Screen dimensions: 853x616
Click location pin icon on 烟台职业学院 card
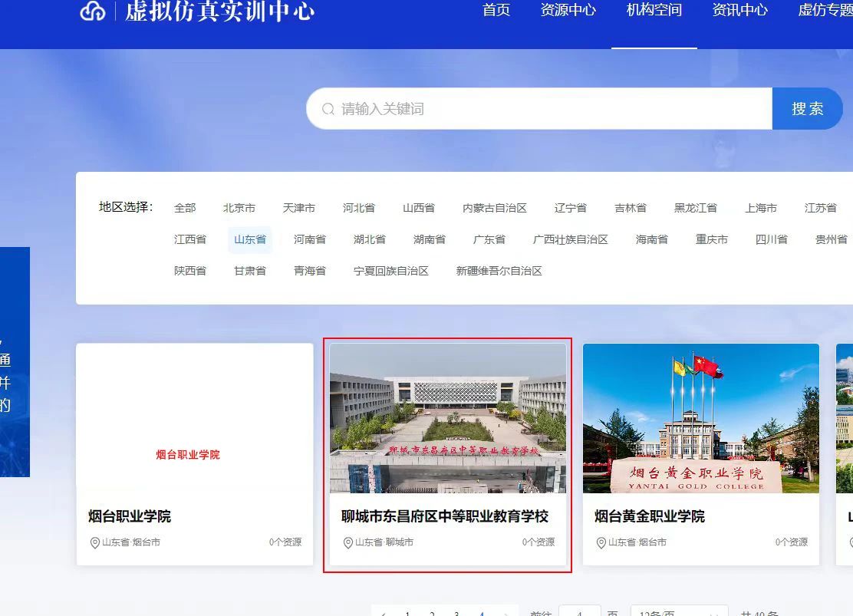(95, 542)
